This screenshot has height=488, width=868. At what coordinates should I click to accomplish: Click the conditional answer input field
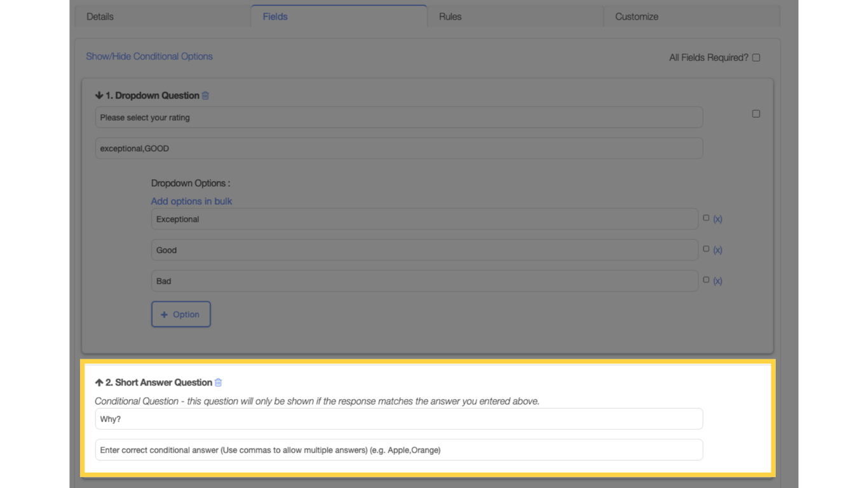point(398,450)
